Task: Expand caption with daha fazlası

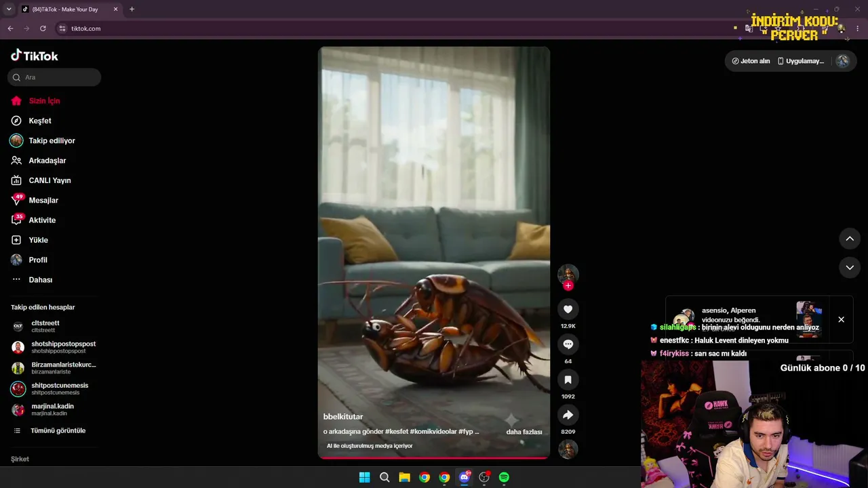Action: 524,432
